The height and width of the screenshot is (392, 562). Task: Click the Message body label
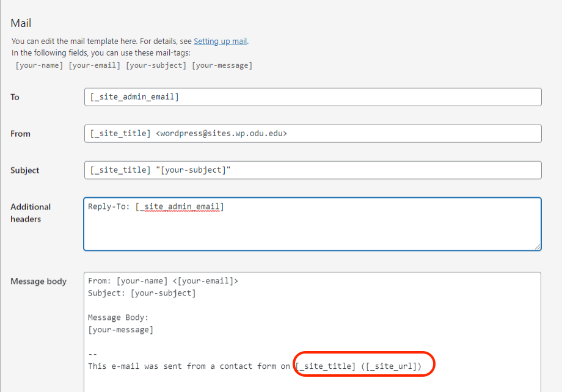click(x=38, y=281)
